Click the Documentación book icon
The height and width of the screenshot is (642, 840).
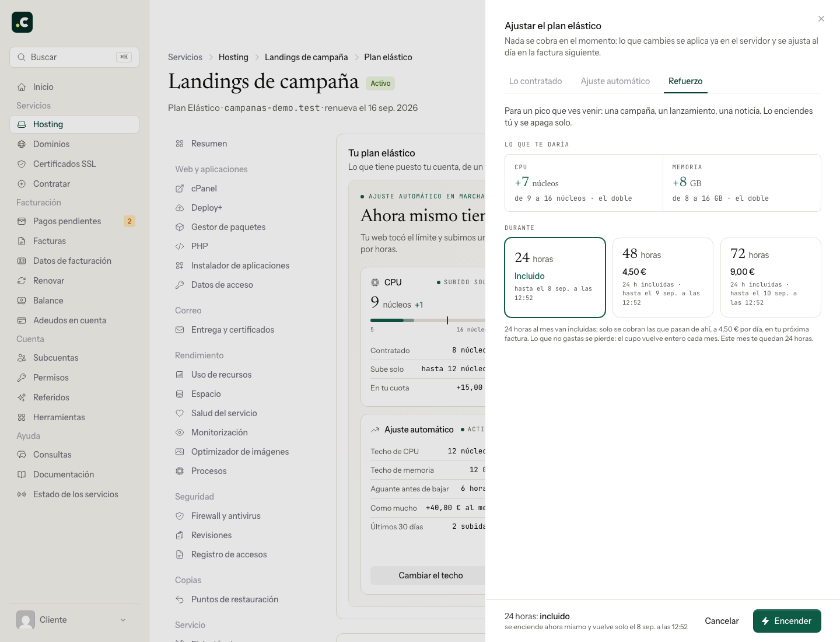click(22, 474)
